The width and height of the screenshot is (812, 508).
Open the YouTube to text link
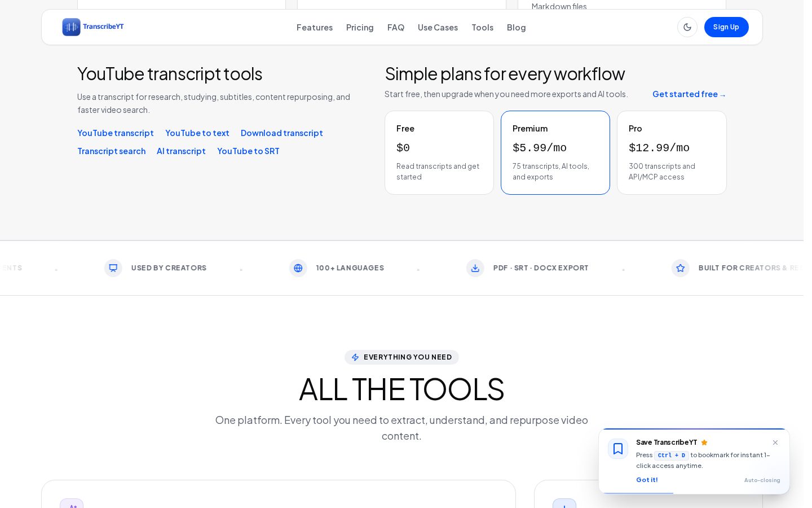[197, 133]
